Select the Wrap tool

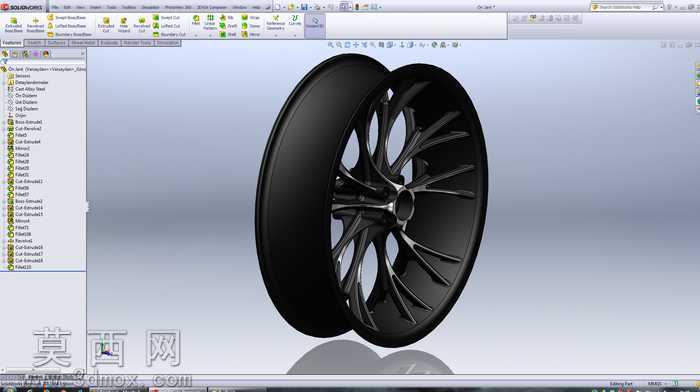click(x=250, y=17)
